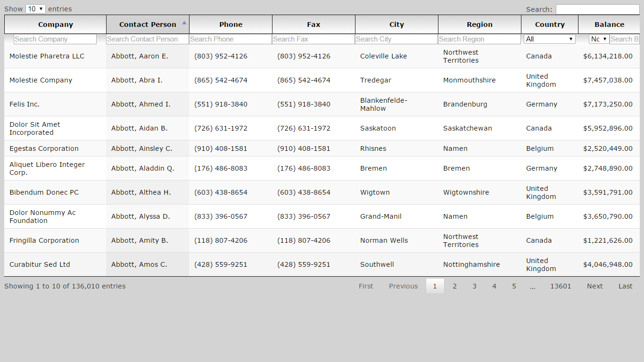Select the Egestas Corporation cell
Viewport: 644px width, 362px height.
[55, 148]
